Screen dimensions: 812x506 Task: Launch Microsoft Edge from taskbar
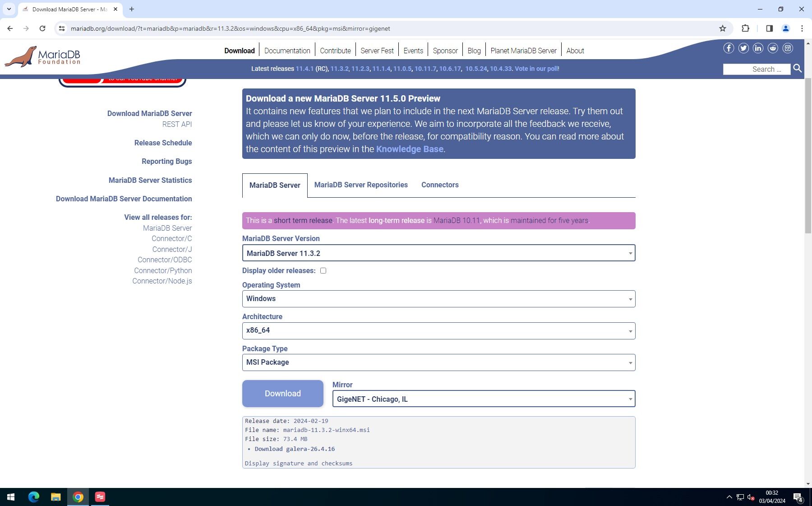34,497
